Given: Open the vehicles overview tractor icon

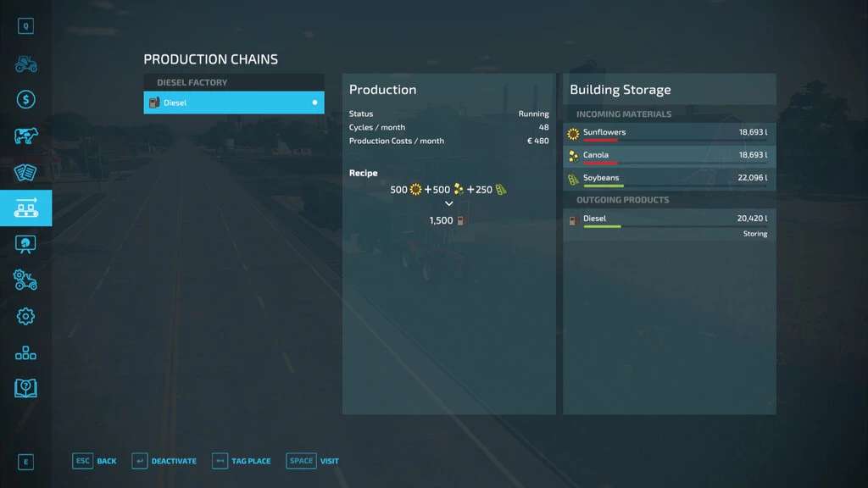Looking at the screenshot, I should 25,64.
